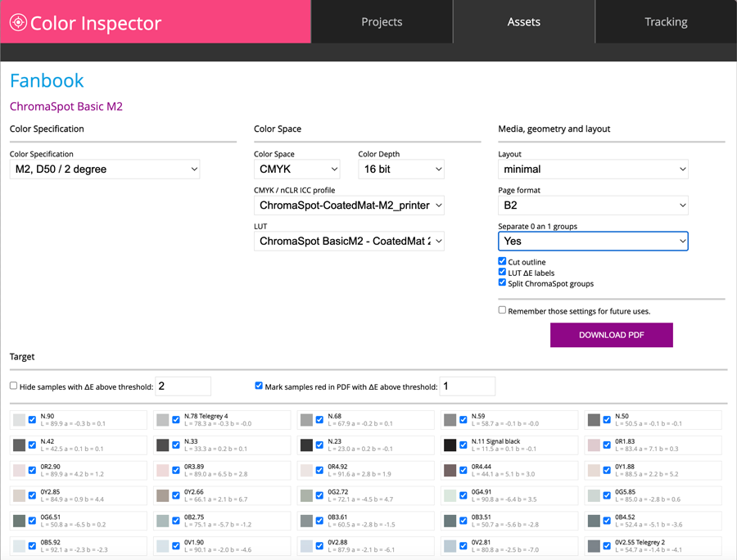The width and height of the screenshot is (737, 560).
Task: Expand the LUT selection dropdown
Action: [x=349, y=241]
